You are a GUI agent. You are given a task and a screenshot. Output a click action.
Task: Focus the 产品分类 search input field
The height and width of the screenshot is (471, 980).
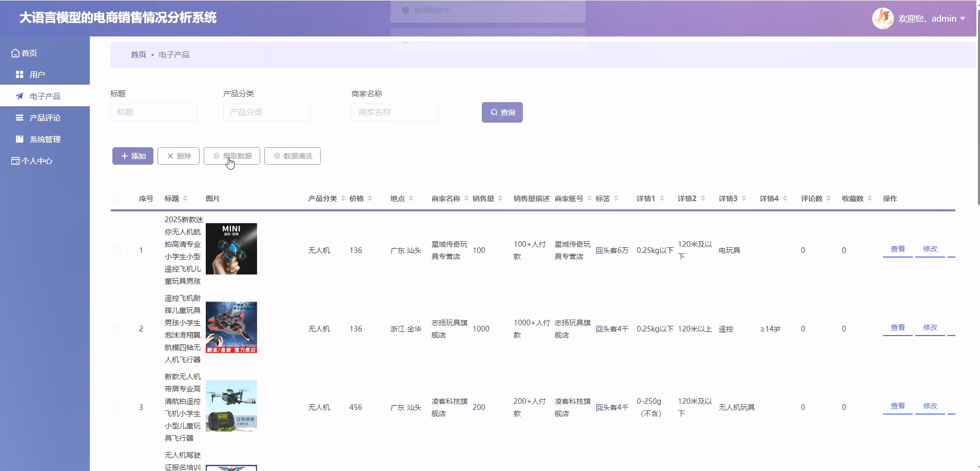267,112
